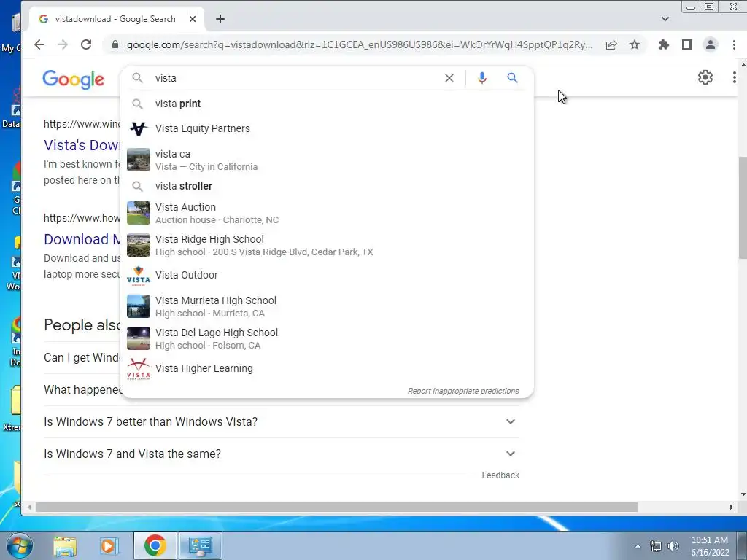Go back to the previous page

coord(39,44)
